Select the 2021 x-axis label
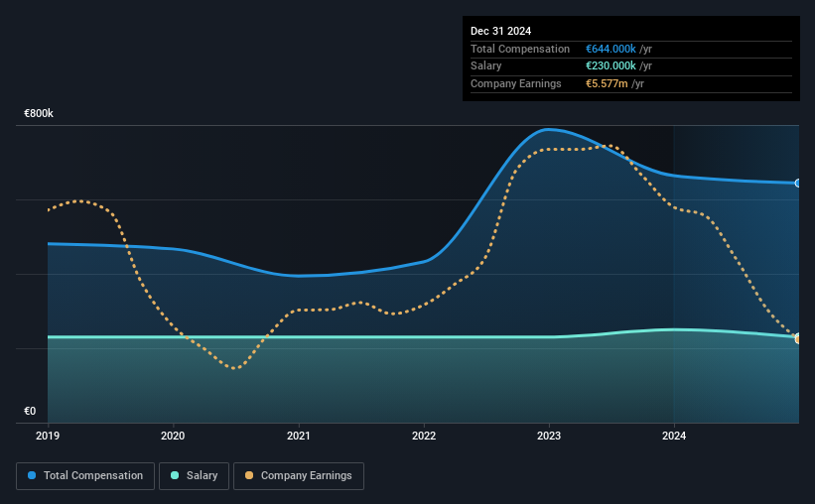The image size is (815, 504). point(299,436)
